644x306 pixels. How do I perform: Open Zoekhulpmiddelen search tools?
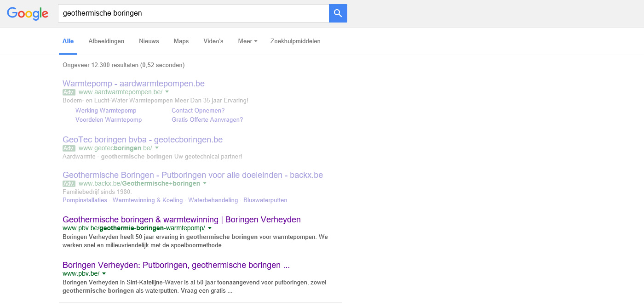click(295, 41)
